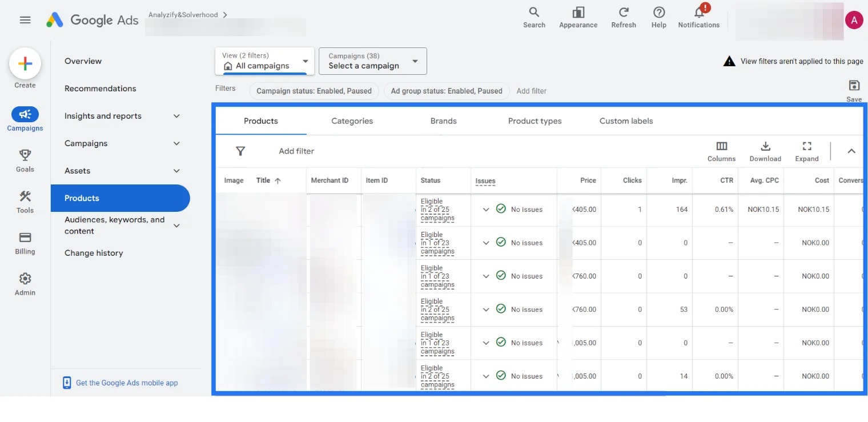The width and height of the screenshot is (868, 422).
Task: Expand Insights and reports section
Action: click(176, 116)
